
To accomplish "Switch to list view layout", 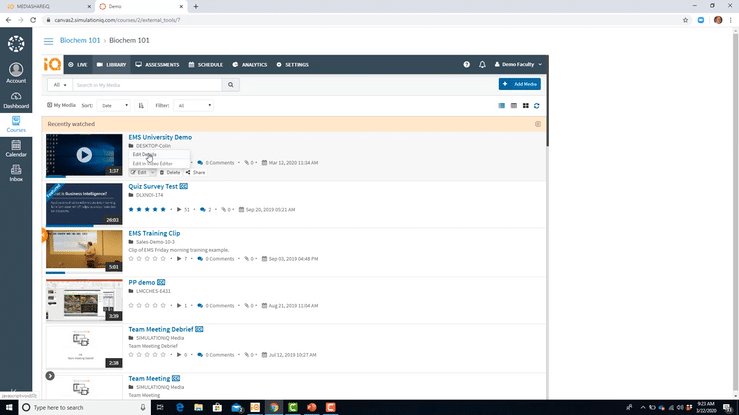I will click(502, 105).
